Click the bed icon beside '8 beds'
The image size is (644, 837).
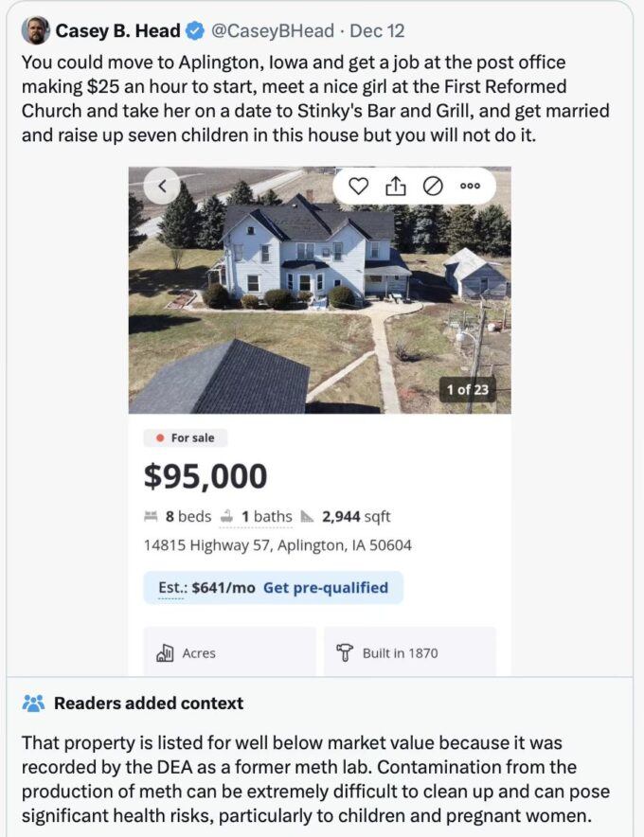pyautogui.click(x=151, y=517)
